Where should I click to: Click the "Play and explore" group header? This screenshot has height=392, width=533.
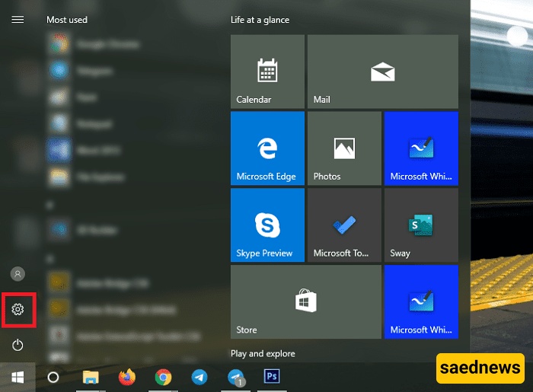click(263, 354)
